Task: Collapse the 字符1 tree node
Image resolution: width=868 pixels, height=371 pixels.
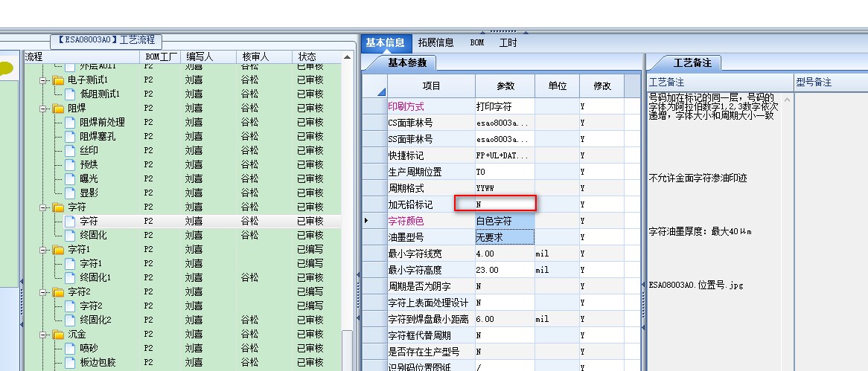Action: pyautogui.click(x=42, y=250)
